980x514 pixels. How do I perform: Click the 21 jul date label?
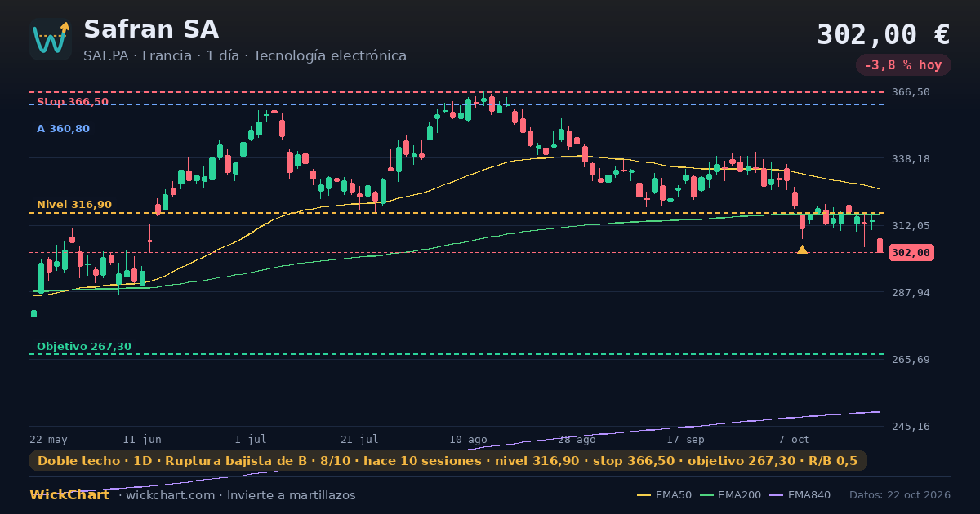tap(359, 440)
